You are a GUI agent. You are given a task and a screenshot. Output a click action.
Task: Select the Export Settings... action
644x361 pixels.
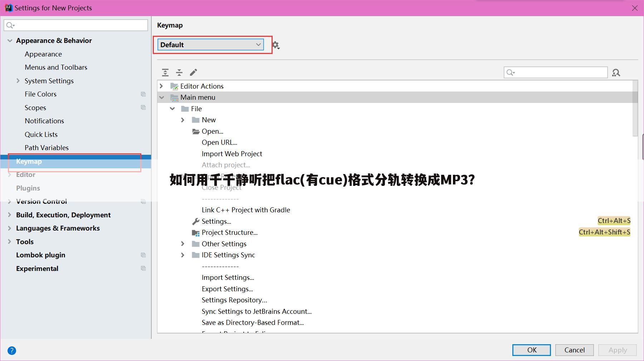(x=227, y=289)
